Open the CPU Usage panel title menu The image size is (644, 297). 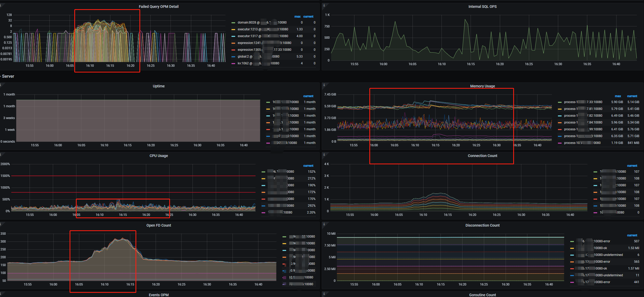click(159, 156)
